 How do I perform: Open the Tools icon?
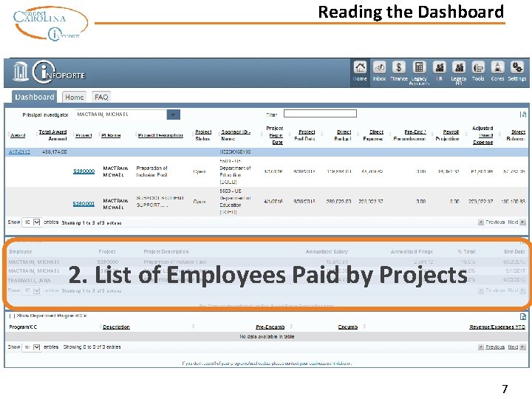(478, 67)
